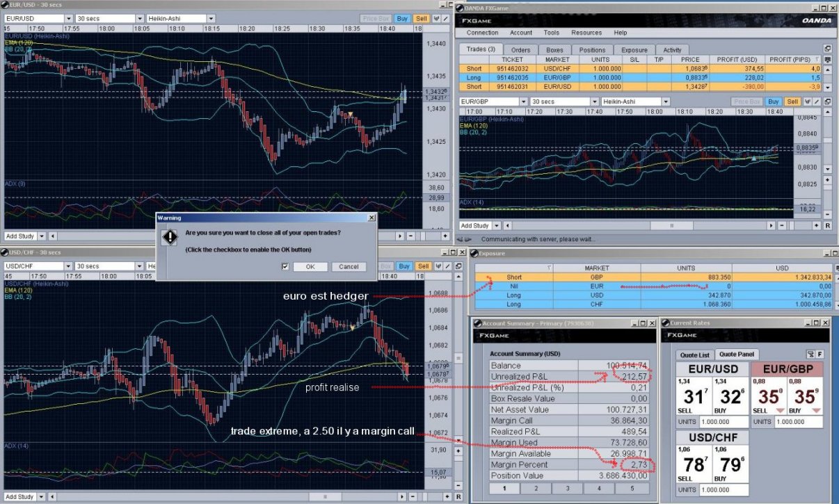
Task: Click the Current Rates settings icon
Action: tap(810, 355)
